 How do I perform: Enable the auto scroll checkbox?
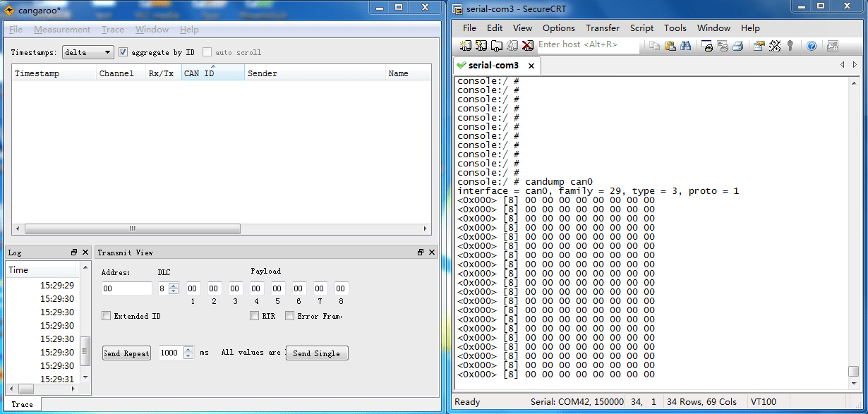click(207, 52)
